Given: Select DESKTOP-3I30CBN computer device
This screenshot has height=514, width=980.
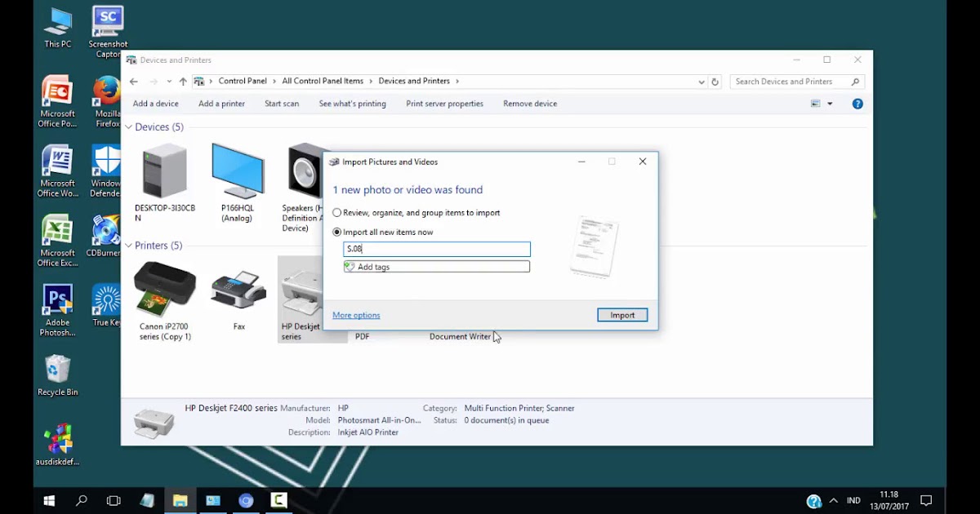Looking at the screenshot, I should (165, 183).
